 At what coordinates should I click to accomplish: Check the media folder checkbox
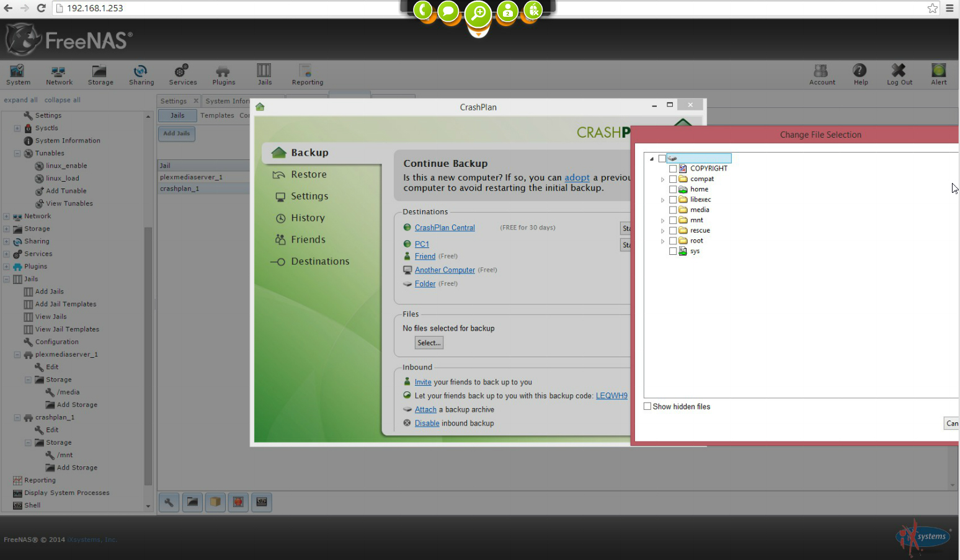[x=673, y=210]
